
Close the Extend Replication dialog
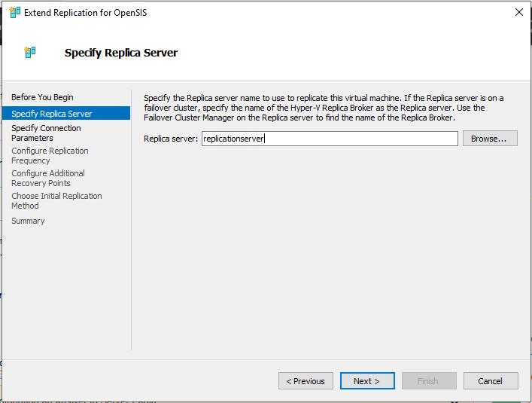click(518, 12)
